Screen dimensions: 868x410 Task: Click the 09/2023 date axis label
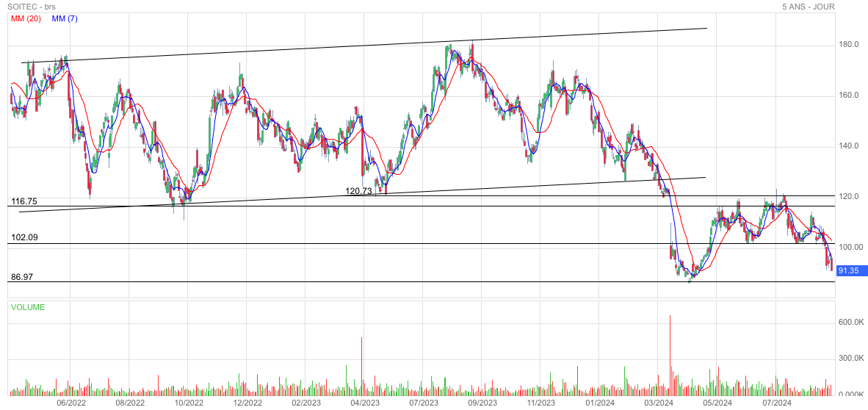(482, 403)
